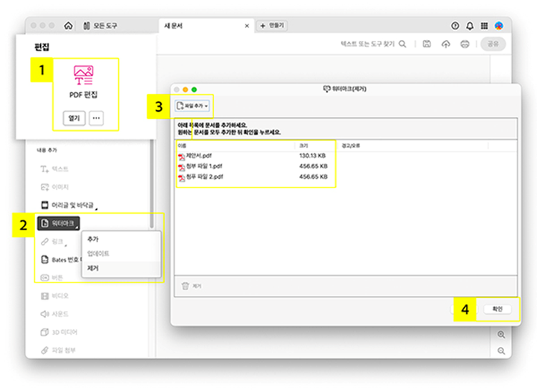Click the dialog green zoom button
This screenshot has height=392, width=537.
194,89
